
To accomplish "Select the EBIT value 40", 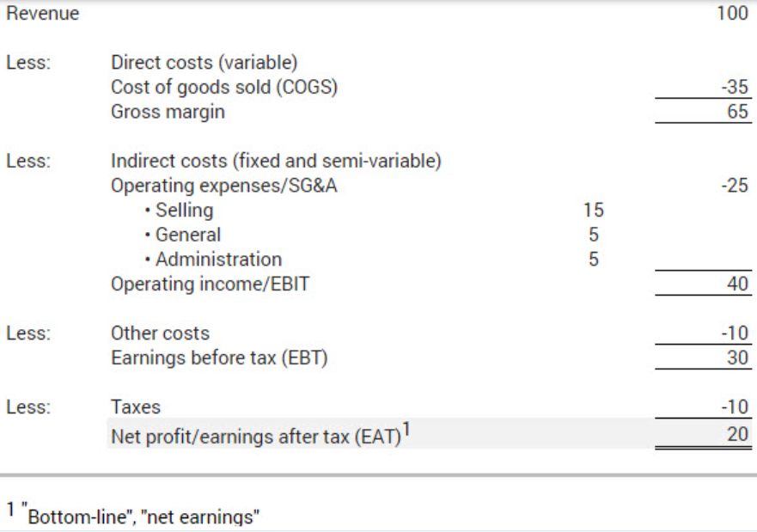I will click(x=737, y=284).
